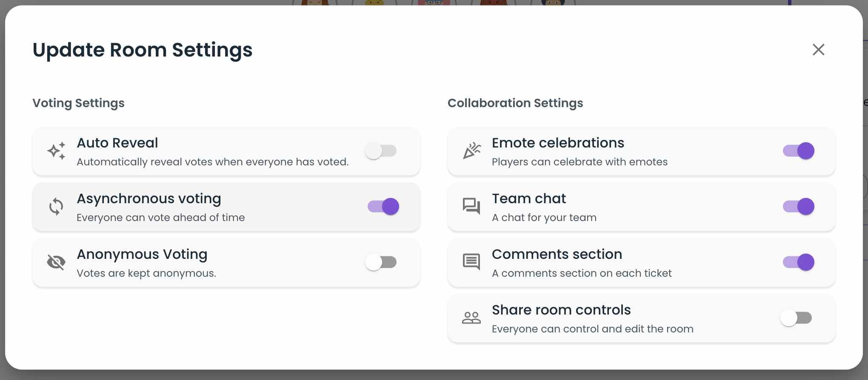Switch off the Team chat toggle
This screenshot has width=868, height=380.
[799, 207]
